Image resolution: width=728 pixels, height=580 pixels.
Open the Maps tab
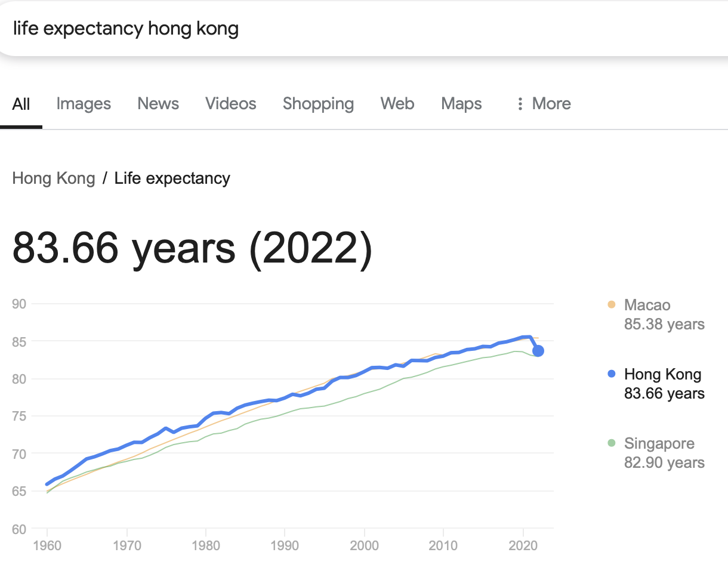point(461,104)
